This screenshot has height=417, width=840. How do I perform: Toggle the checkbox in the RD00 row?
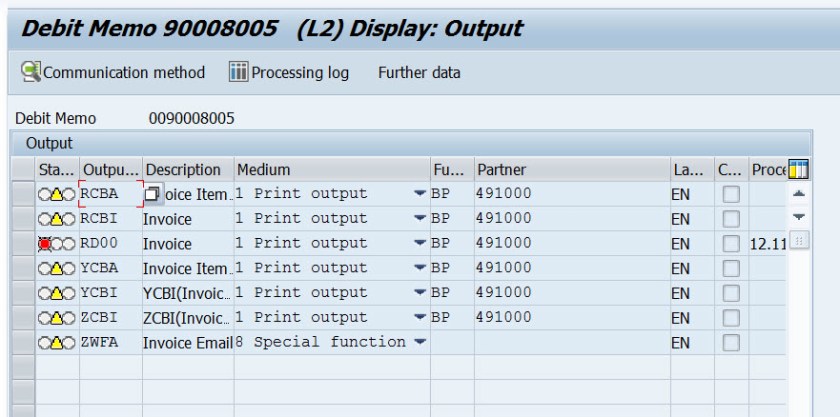click(x=731, y=244)
